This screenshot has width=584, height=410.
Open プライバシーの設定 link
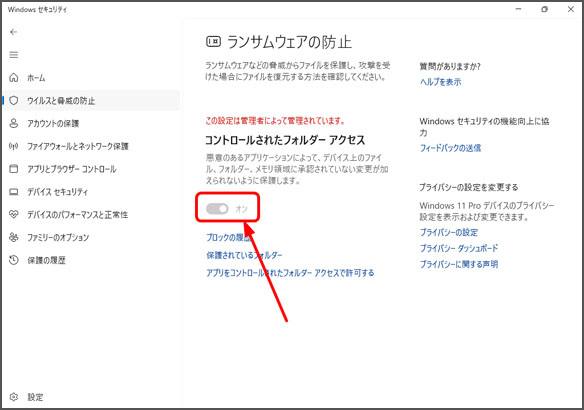coord(449,232)
